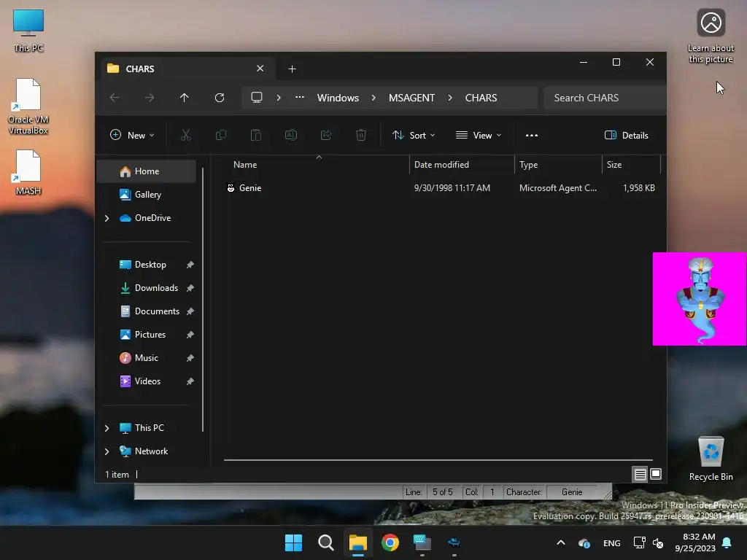This screenshot has height=560, width=747.
Task: Show hidden tray icons chevron
Action: 561,542
